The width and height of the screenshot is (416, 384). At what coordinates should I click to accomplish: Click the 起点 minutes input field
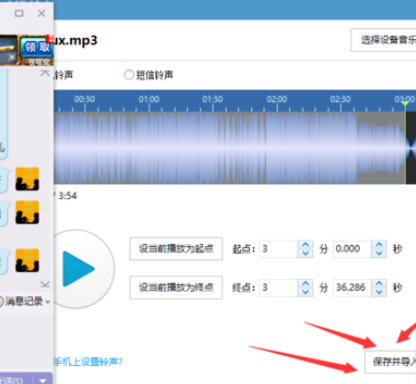click(279, 249)
